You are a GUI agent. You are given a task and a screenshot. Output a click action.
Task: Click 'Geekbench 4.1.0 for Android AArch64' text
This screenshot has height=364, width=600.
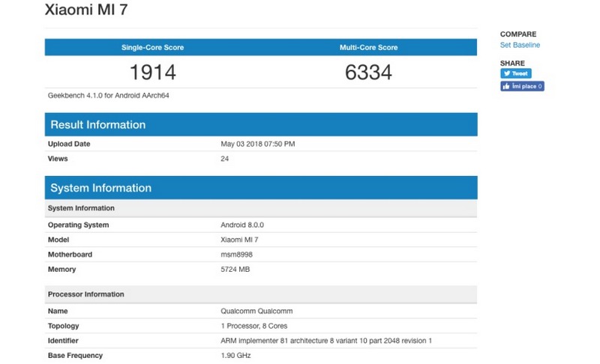click(x=108, y=95)
